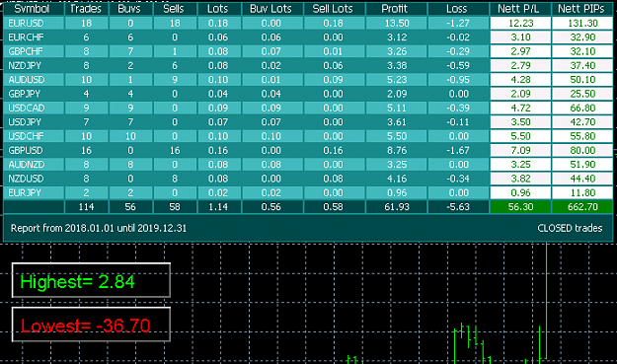Select the EURJPY symbol row
The image size is (617, 364).
[x=308, y=192]
